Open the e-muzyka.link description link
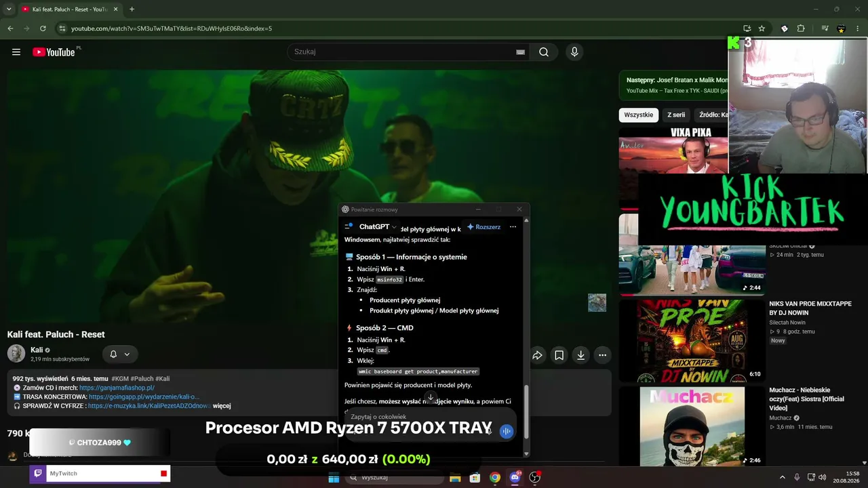This screenshot has height=488, width=868. pyautogui.click(x=149, y=406)
